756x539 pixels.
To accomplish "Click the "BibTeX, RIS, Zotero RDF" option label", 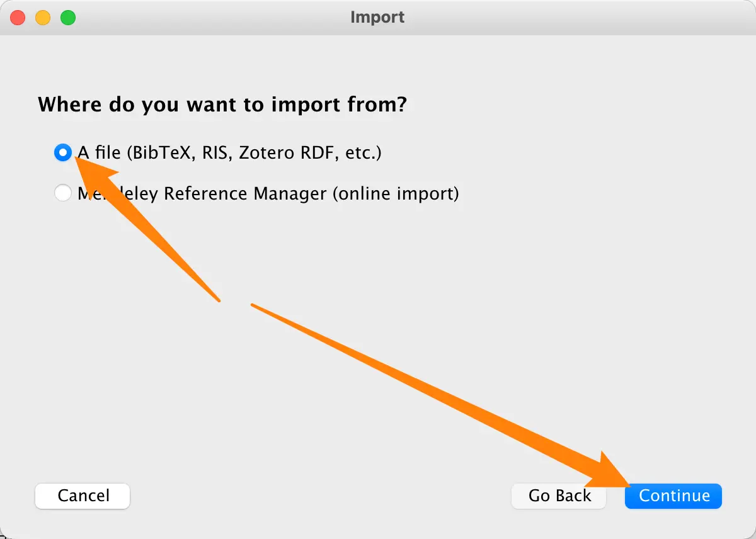I will pos(252,153).
